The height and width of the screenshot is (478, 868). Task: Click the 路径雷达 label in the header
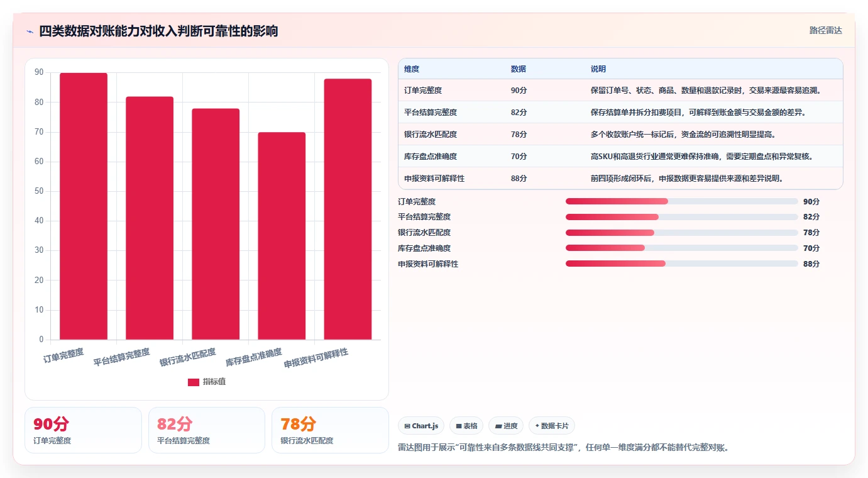(825, 30)
